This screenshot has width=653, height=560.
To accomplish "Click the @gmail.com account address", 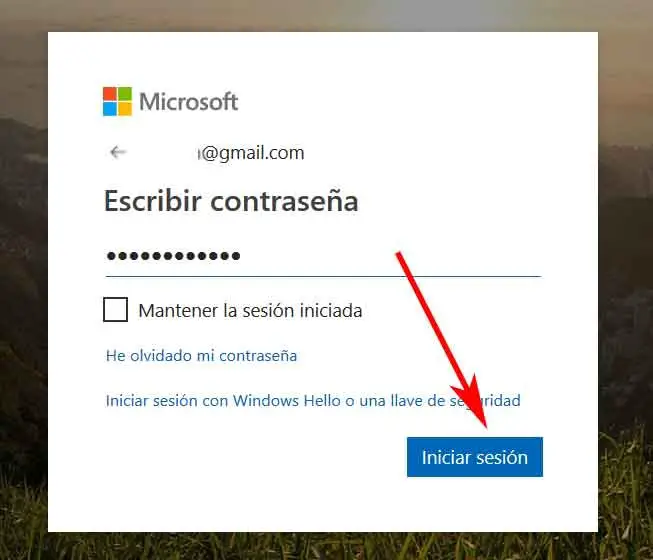I will 251,153.
